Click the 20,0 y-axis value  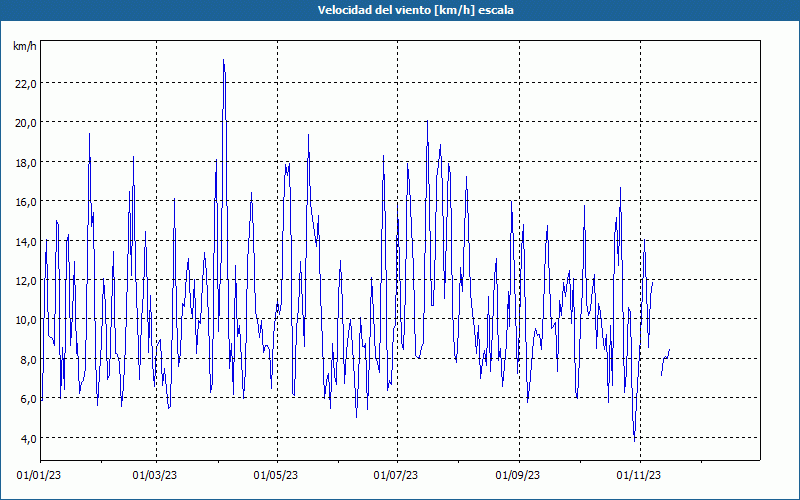[26, 123]
